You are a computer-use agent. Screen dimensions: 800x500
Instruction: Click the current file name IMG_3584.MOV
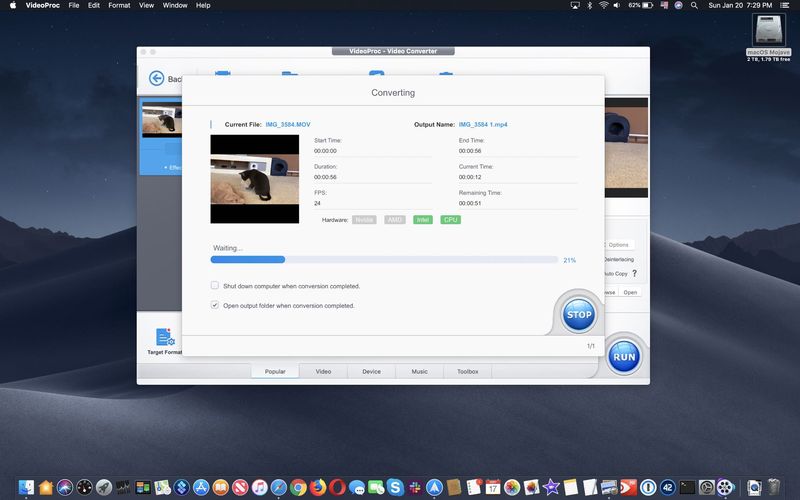tap(288, 124)
